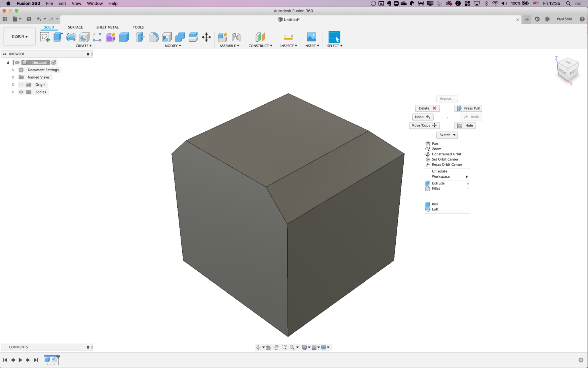The image size is (588, 368).
Task: Open the DESIGN workspace dropdown
Action: tap(20, 37)
